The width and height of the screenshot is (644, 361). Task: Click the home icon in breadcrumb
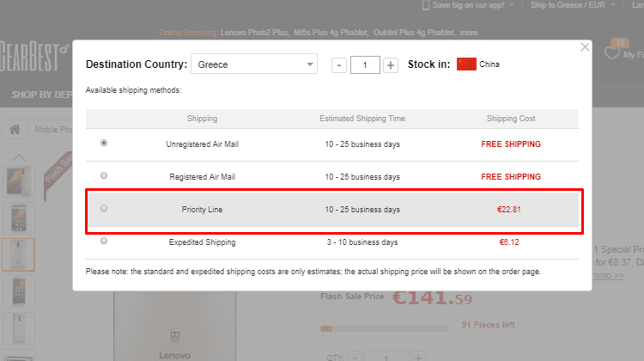tap(14, 130)
